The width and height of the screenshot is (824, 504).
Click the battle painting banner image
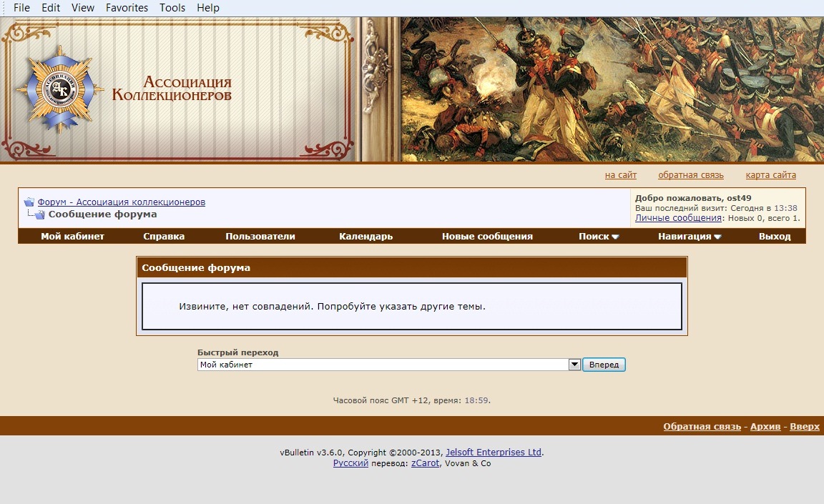coord(612,89)
